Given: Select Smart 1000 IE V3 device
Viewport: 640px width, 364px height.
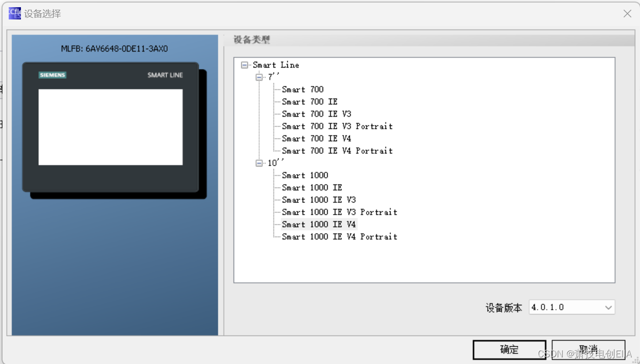Looking at the screenshot, I should (319, 200).
